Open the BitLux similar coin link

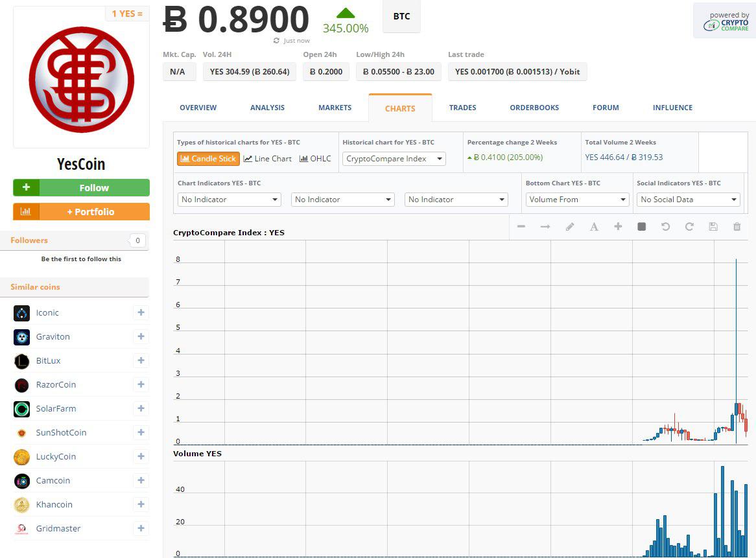coord(48,360)
